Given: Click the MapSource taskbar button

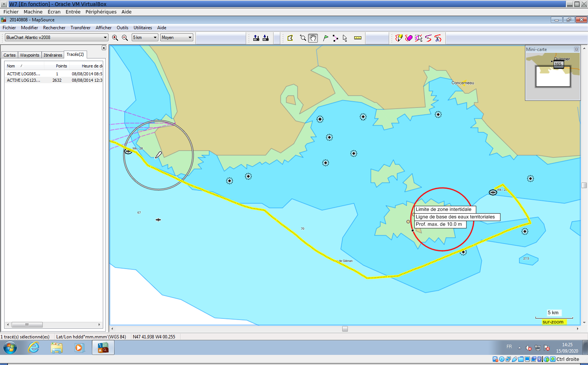Looking at the screenshot, I should (x=103, y=348).
